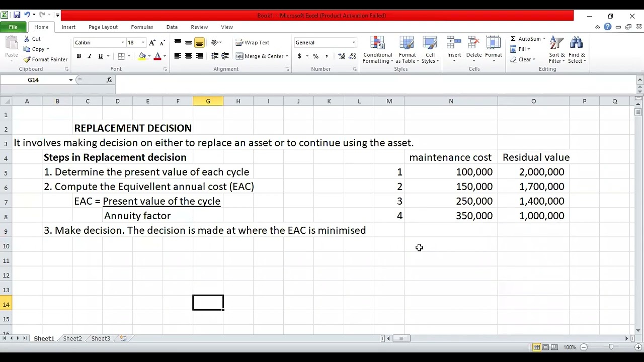Click the Insert Function fx icon
Screen dimensions: 644x362
point(109,80)
